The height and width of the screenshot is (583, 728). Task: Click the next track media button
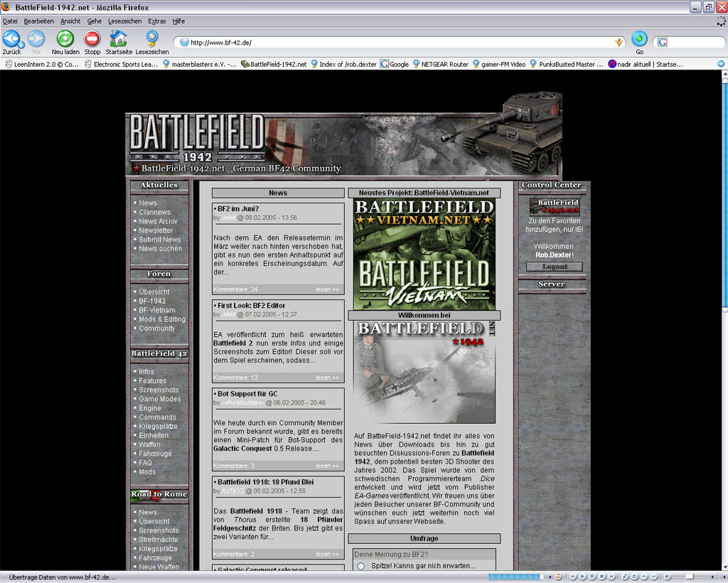pyautogui.click(x=612, y=577)
